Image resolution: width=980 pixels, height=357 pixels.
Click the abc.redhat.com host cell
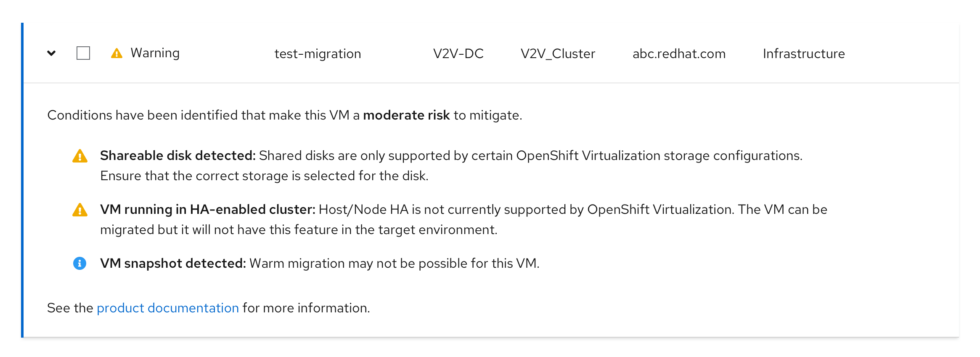(x=679, y=54)
